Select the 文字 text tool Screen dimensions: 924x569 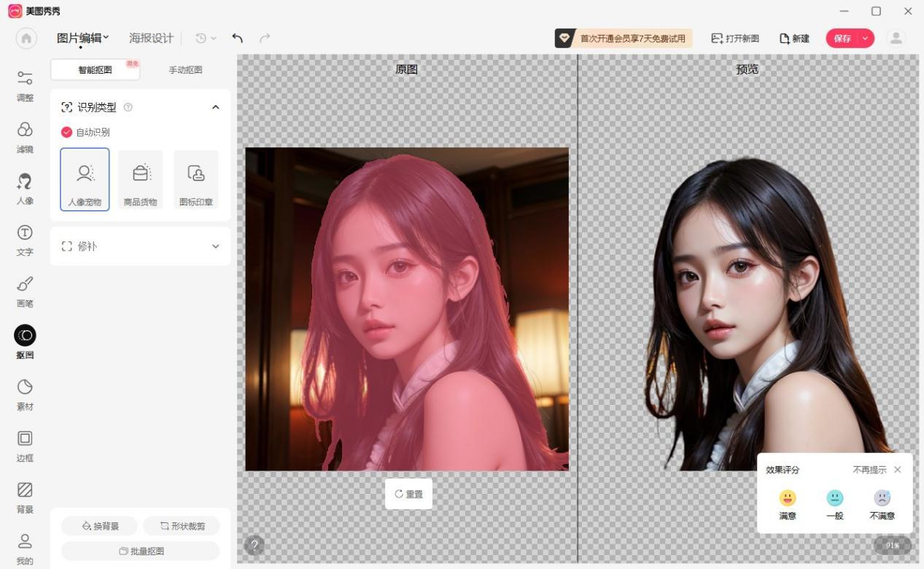pos(25,240)
